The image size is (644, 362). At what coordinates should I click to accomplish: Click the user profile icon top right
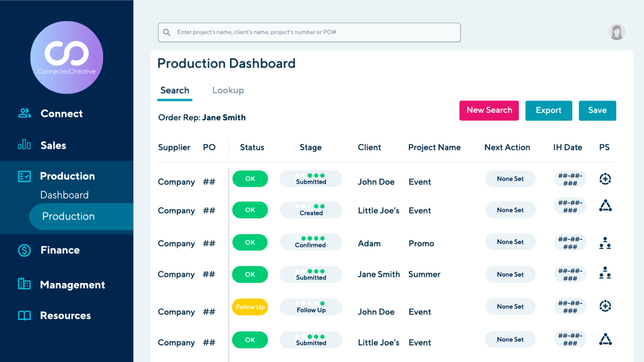617,32
